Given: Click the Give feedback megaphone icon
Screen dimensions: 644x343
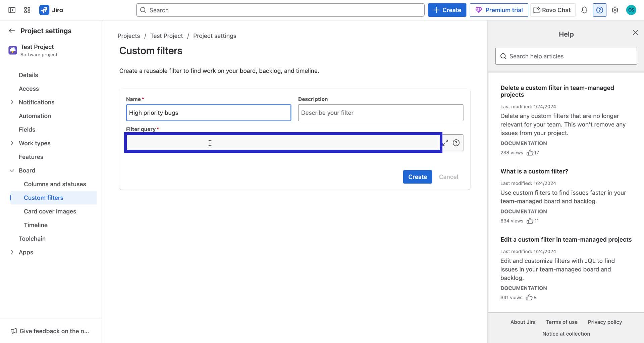Looking at the screenshot, I should [13, 331].
